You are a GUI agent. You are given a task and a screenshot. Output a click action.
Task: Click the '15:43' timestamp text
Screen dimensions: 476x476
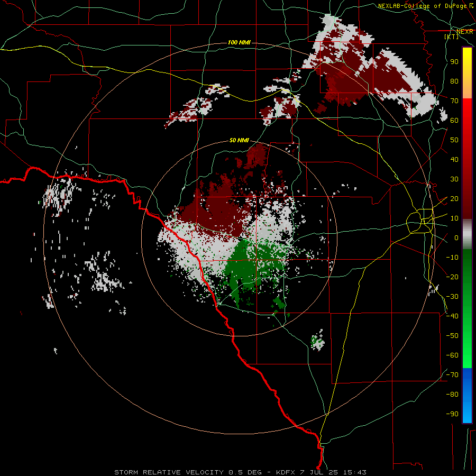pyautogui.click(x=355, y=472)
